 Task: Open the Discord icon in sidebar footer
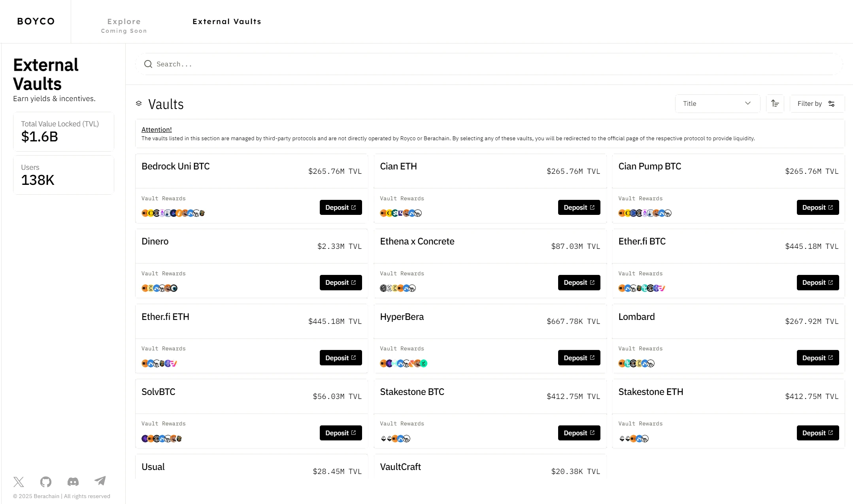coord(73,481)
